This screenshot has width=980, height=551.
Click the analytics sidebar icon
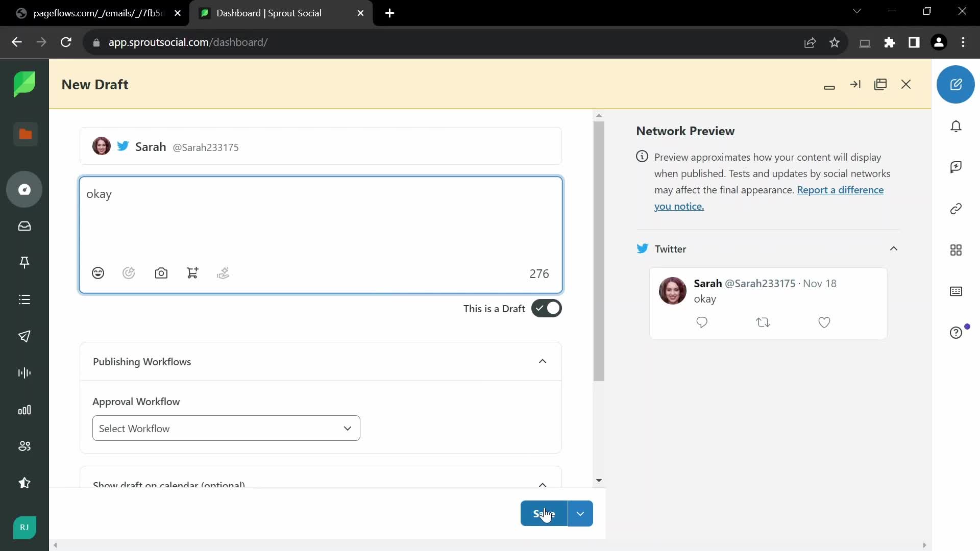click(x=24, y=410)
